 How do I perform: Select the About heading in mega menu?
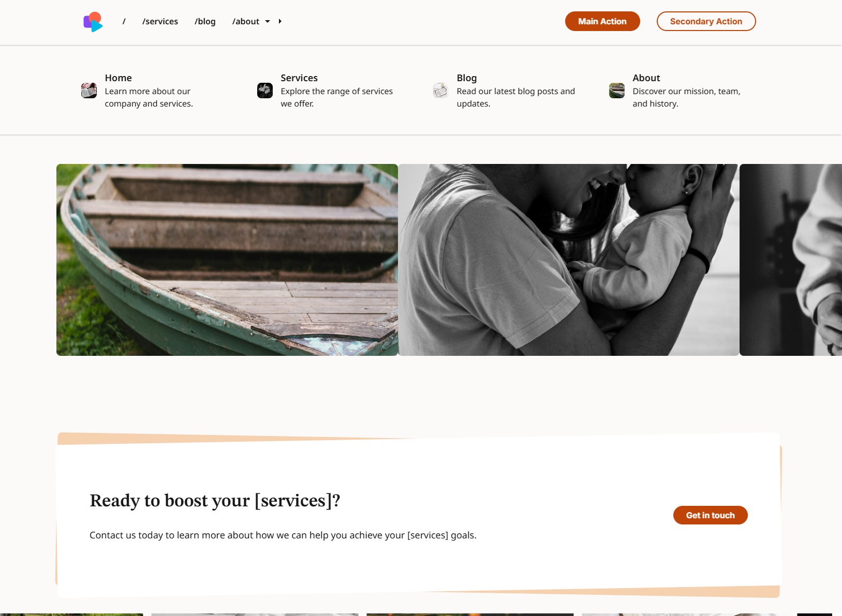coord(646,78)
